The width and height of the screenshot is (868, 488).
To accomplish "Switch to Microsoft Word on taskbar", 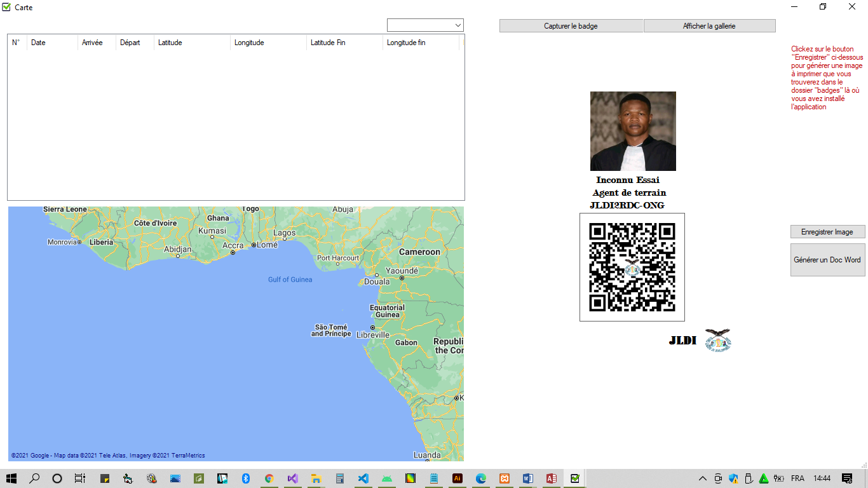I will point(528,478).
